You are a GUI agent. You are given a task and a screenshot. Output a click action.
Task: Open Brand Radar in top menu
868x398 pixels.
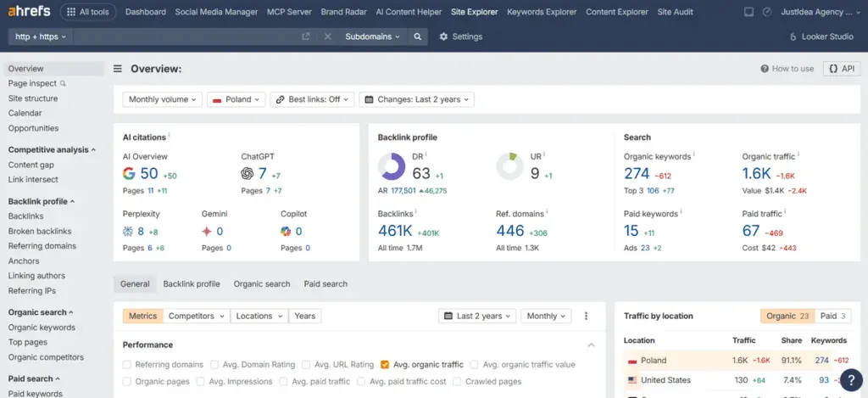point(346,12)
